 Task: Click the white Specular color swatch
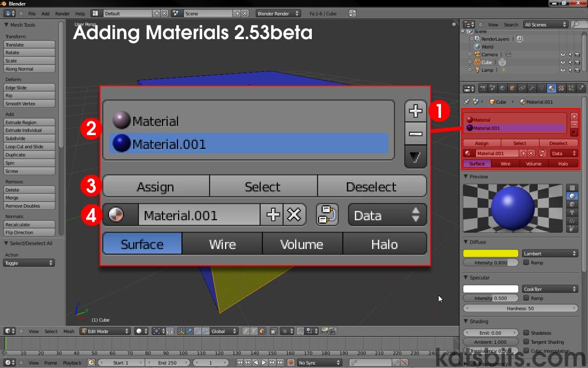[490, 289]
